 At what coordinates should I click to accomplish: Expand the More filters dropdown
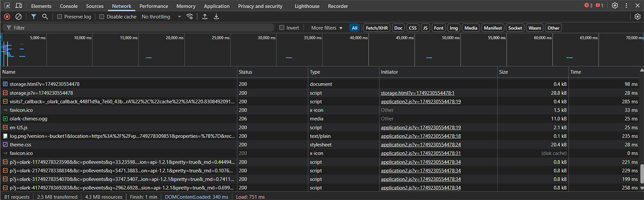tap(327, 27)
